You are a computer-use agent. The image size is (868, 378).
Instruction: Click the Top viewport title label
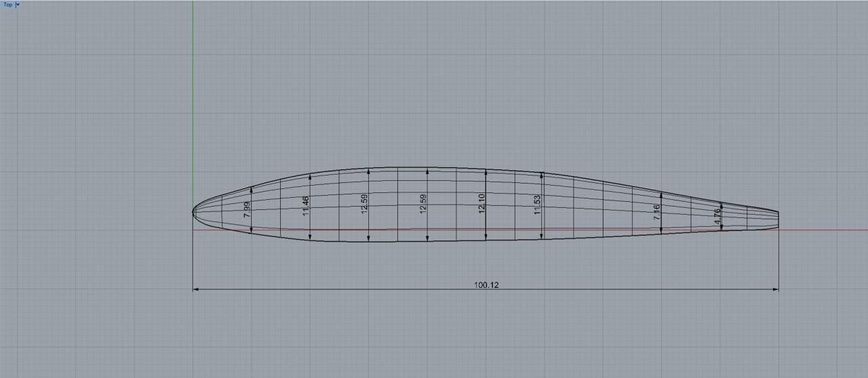(7, 5)
